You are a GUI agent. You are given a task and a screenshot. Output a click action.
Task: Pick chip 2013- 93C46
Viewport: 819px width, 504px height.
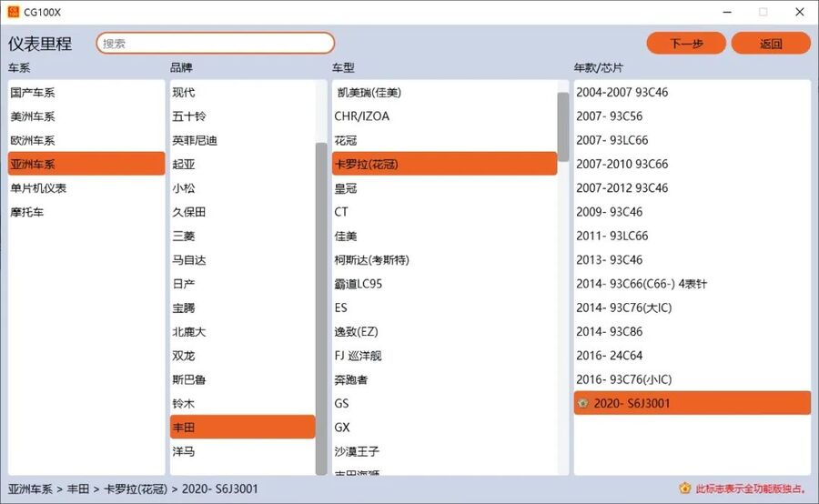[x=693, y=260]
